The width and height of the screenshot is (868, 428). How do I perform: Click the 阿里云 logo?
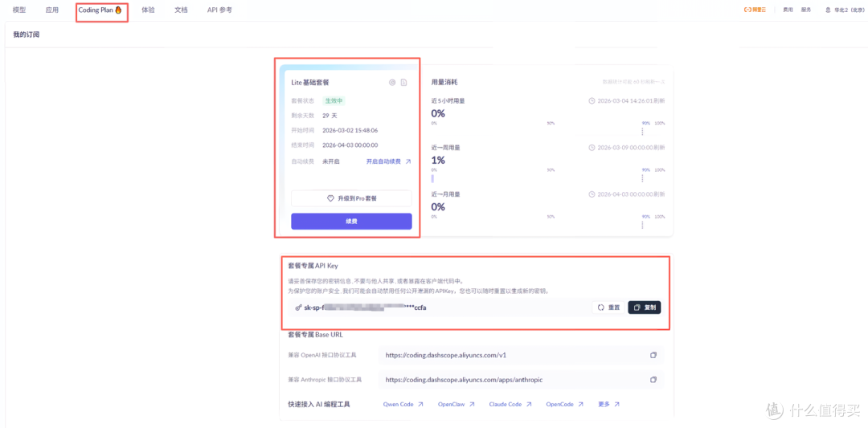(x=755, y=10)
